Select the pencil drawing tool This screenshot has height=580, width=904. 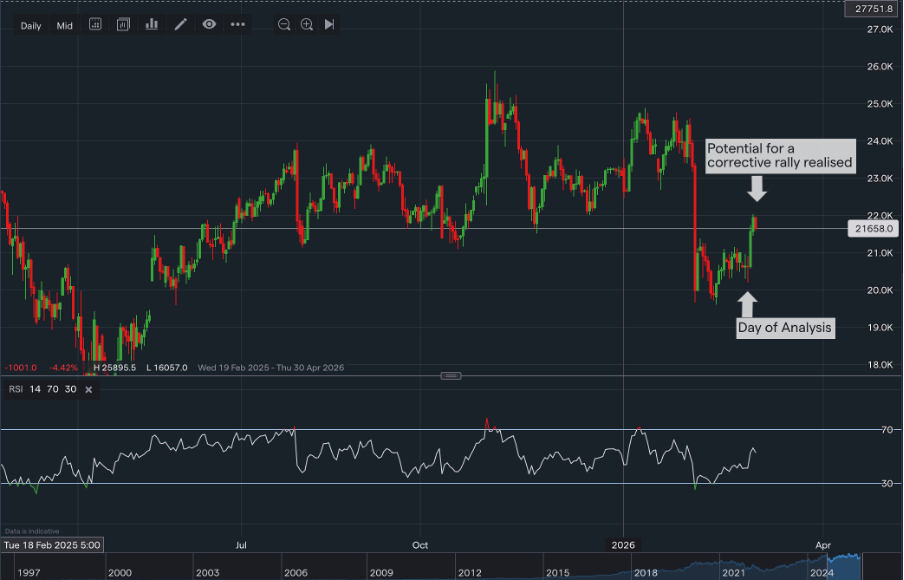(x=181, y=25)
